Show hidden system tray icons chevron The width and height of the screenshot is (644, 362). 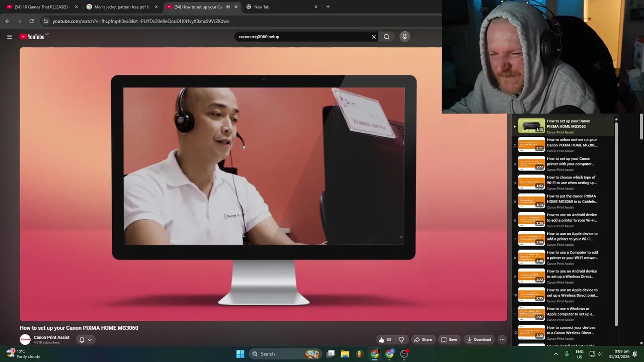[x=556, y=354]
